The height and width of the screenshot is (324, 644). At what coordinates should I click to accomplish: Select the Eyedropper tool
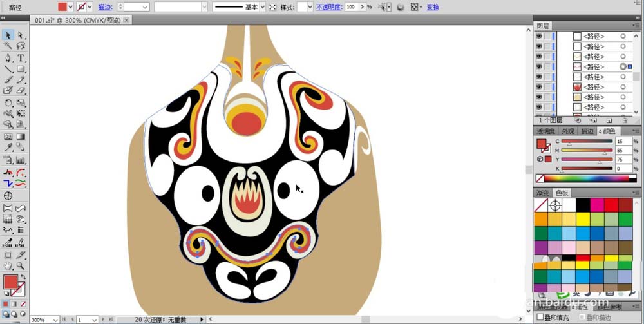8,148
